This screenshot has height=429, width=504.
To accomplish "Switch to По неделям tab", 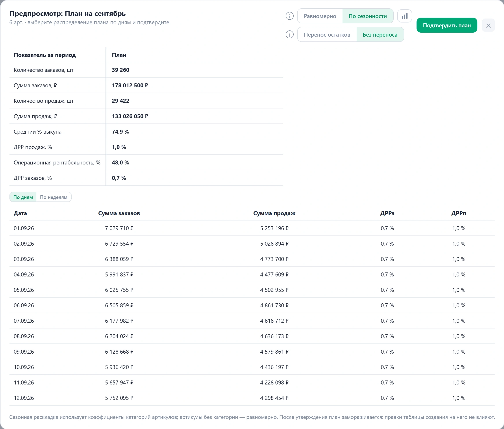I will (x=54, y=197).
